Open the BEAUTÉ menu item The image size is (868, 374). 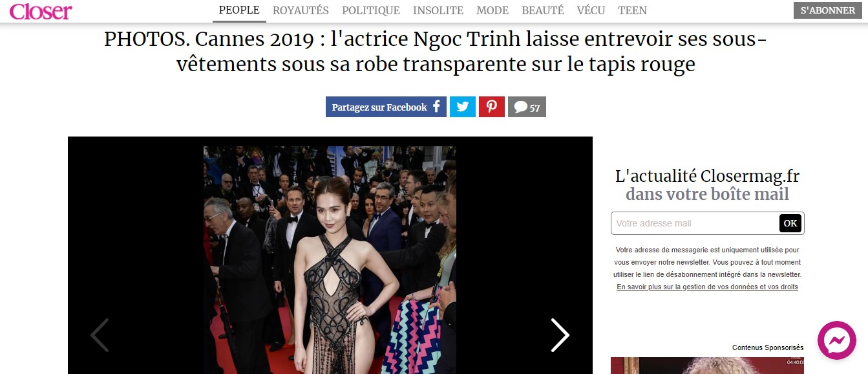[x=543, y=10]
